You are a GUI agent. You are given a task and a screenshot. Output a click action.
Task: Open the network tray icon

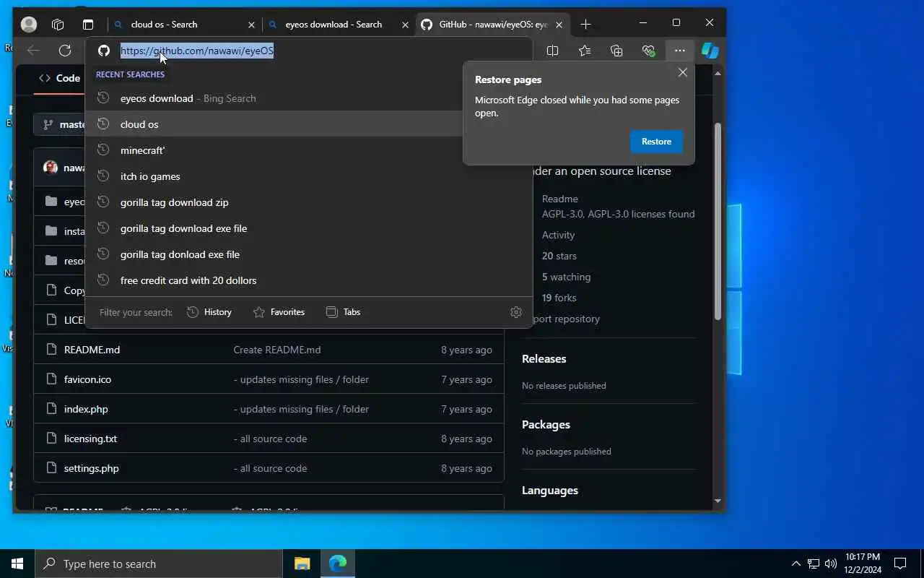coord(814,564)
